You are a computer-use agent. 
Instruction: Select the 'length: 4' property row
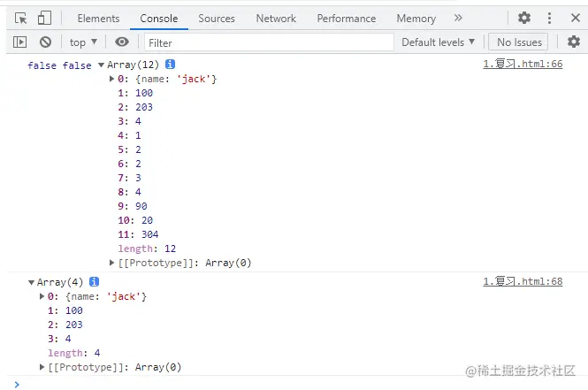74,353
